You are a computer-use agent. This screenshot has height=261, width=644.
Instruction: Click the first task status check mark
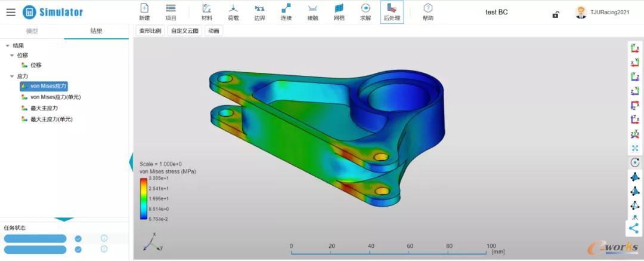[x=78, y=238]
